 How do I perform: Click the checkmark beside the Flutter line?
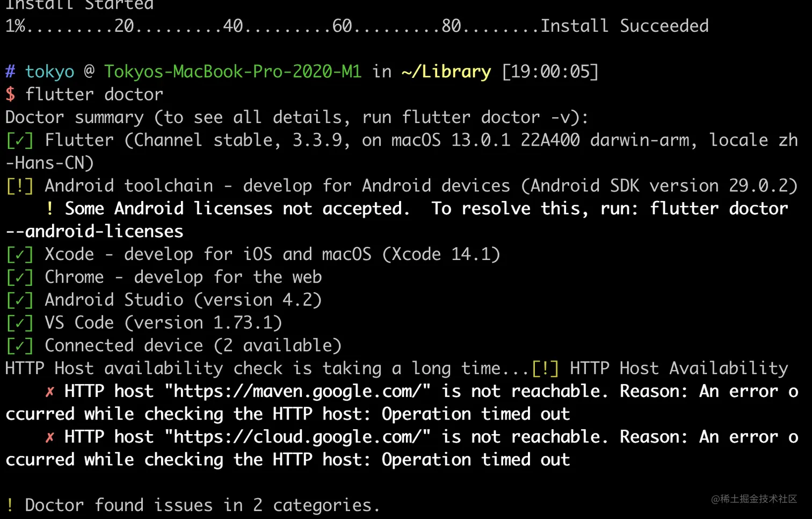[x=19, y=141]
